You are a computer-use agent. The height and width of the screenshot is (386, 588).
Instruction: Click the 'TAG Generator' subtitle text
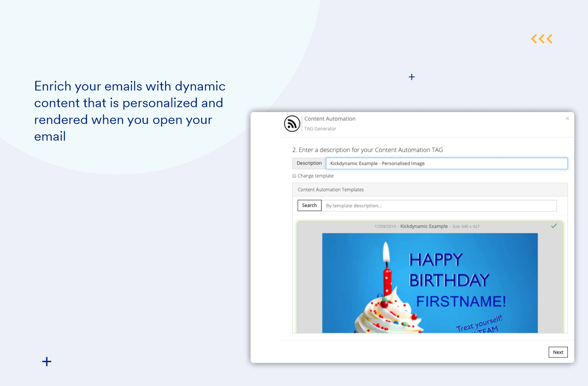tap(320, 129)
